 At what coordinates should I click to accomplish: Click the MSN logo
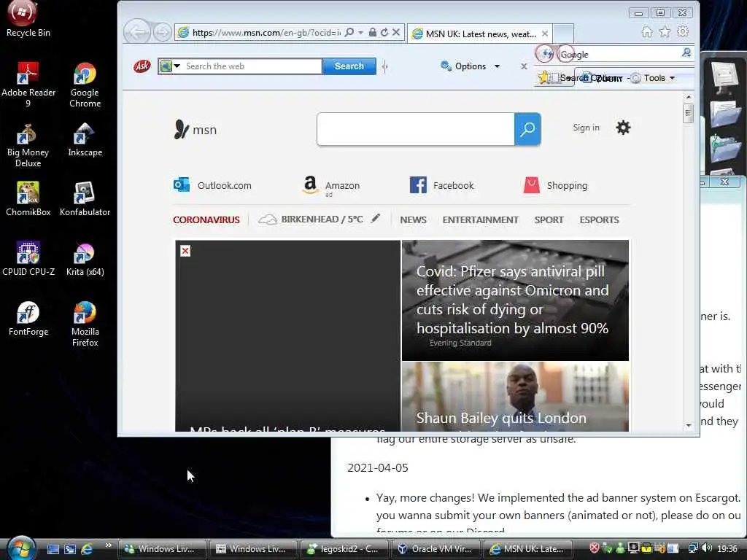tap(196, 129)
